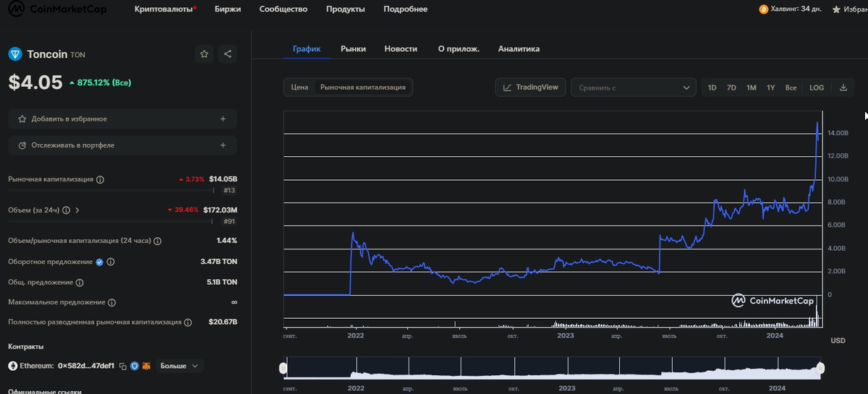Click the share icon next to Toncoin
Viewport: 868px width, 394px height.
(x=228, y=54)
